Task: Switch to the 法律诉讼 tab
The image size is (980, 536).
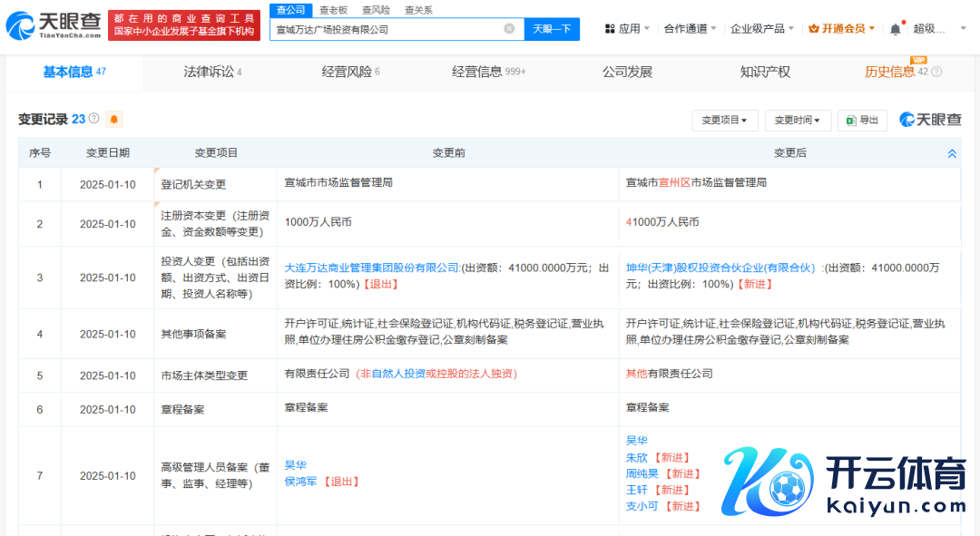Action: [212, 72]
